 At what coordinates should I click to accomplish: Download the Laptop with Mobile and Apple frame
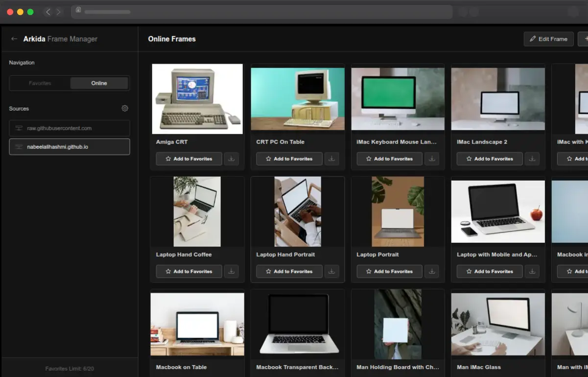532,271
